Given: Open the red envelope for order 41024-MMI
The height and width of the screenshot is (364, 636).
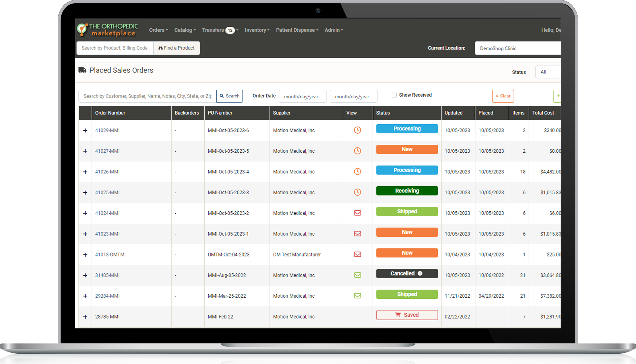Looking at the screenshot, I should click(x=357, y=213).
